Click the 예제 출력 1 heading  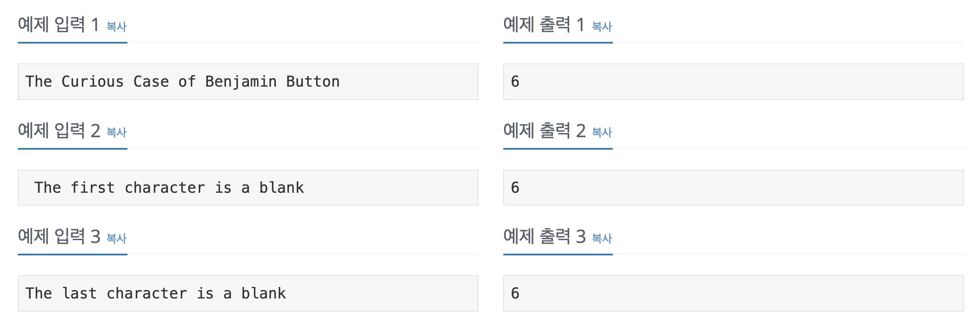point(544,25)
